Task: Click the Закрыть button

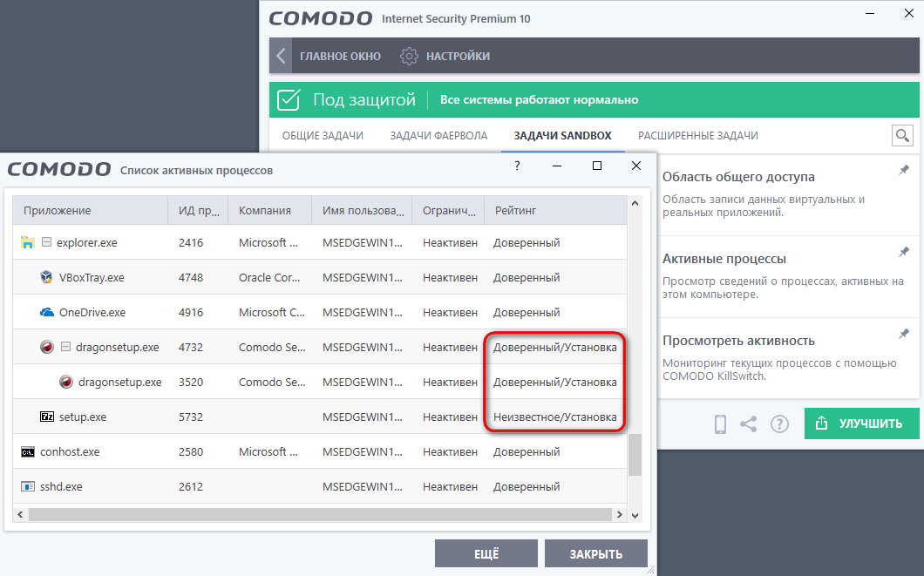Action: (595, 553)
